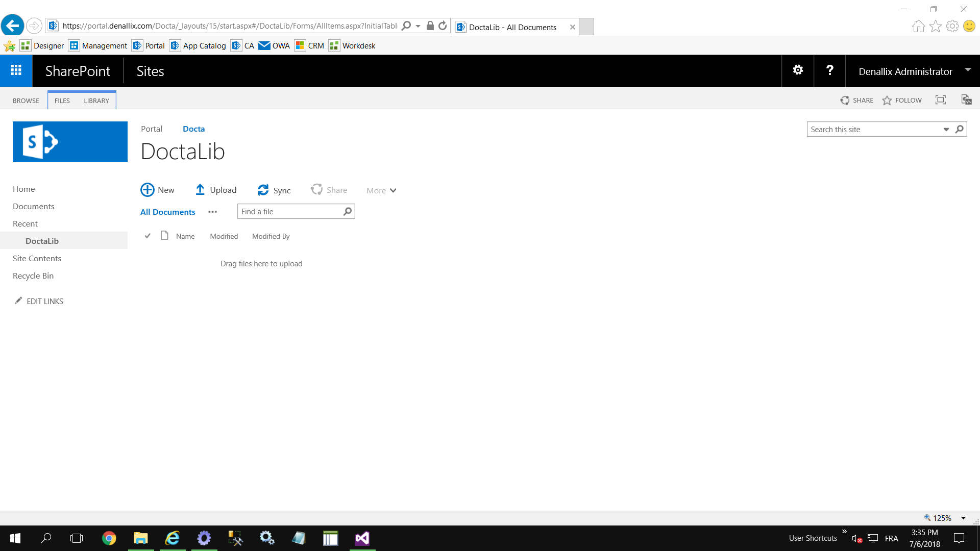Follow this site with the star
The width and height of the screenshot is (980, 551).
tap(887, 100)
